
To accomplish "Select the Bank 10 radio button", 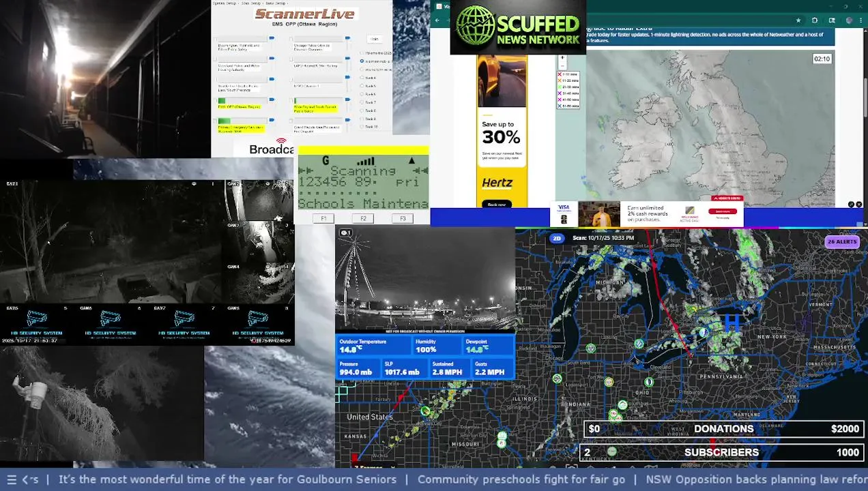I will pyautogui.click(x=362, y=126).
